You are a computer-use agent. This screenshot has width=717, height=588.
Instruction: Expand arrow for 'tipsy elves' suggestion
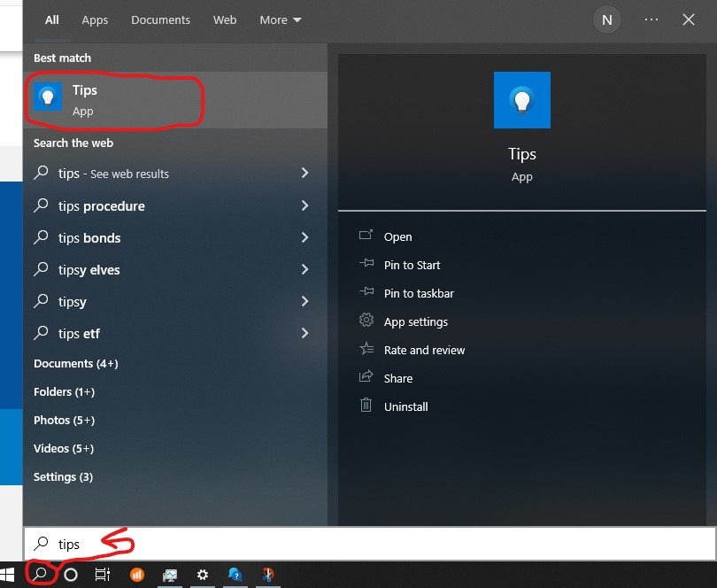(305, 269)
